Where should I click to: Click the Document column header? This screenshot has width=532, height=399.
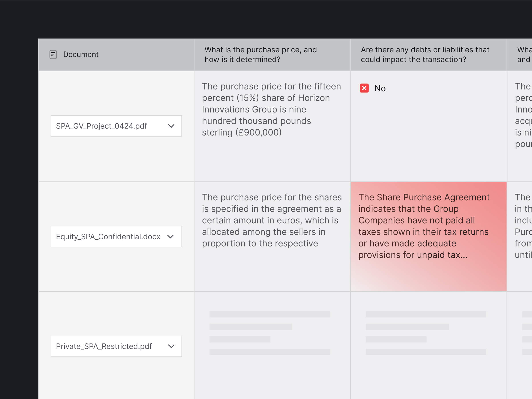click(81, 54)
